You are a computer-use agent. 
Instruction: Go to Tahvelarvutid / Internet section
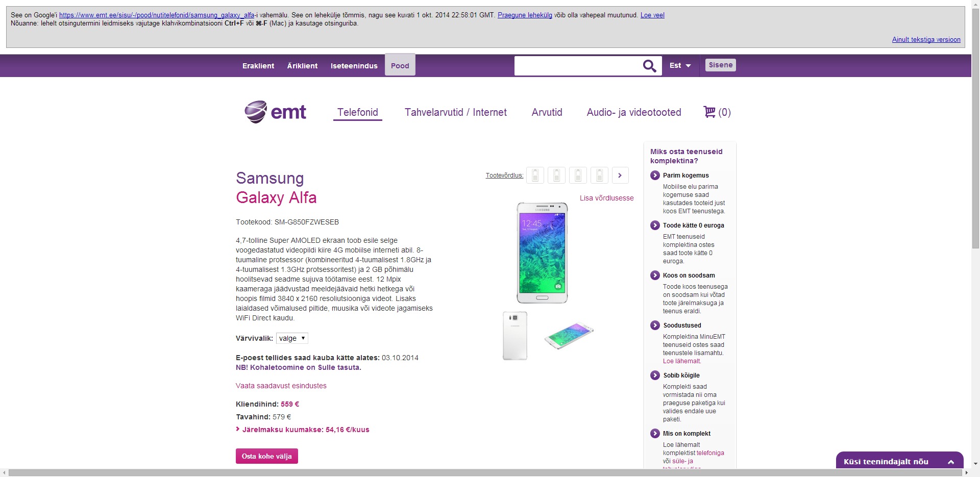point(456,112)
